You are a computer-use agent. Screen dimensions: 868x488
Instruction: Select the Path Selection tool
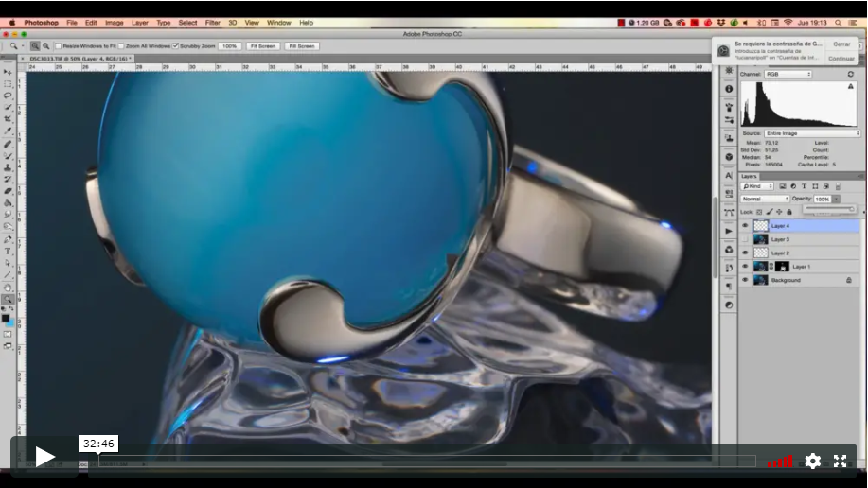(x=8, y=263)
